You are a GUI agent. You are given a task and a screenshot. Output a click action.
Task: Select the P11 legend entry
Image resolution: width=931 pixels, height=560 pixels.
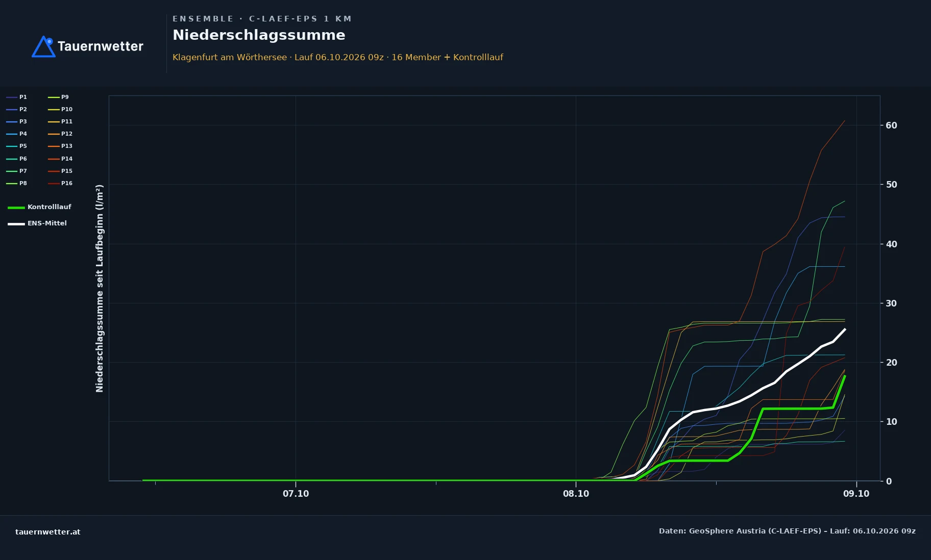(60, 121)
